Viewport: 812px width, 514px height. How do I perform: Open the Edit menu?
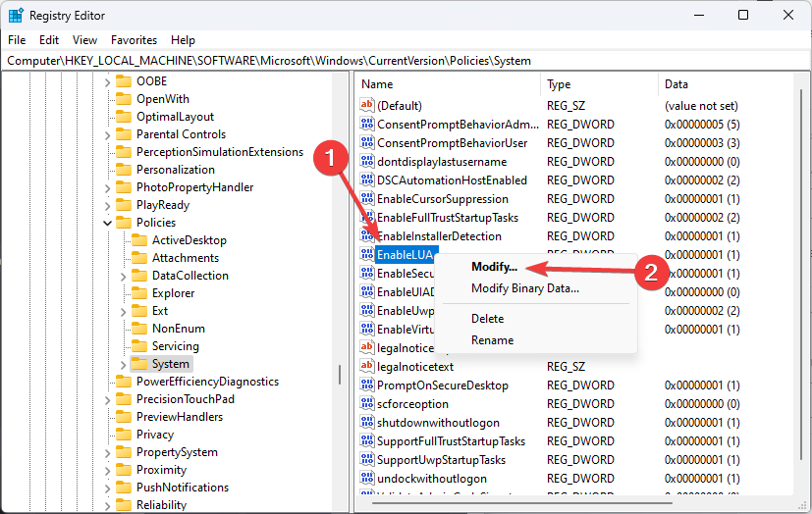click(49, 40)
